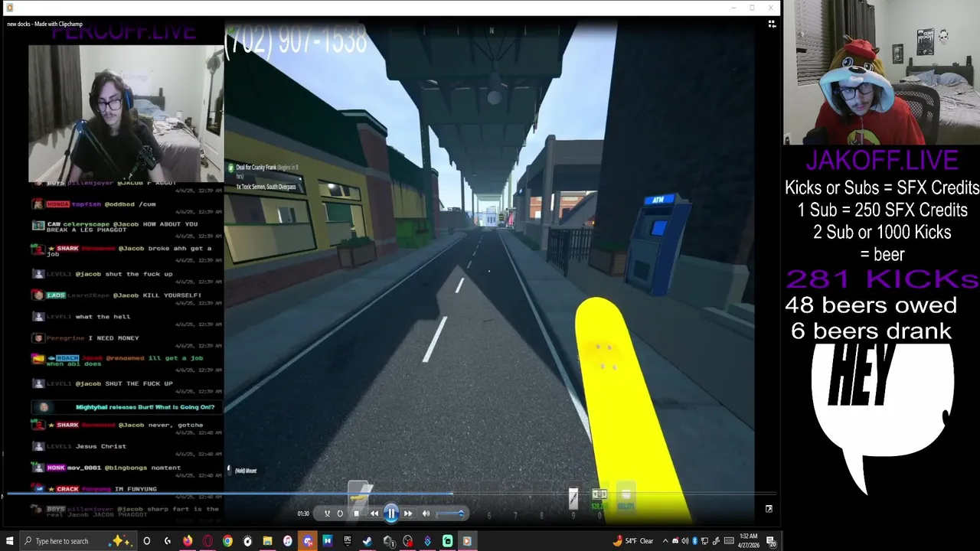980x551 pixels.
Task: Seek along the video progress bar
Action: pos(390,495)
